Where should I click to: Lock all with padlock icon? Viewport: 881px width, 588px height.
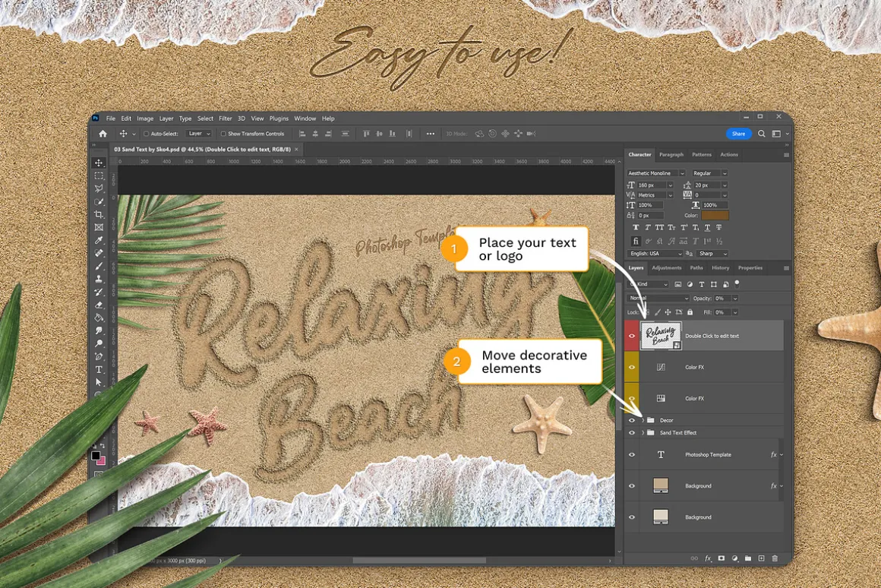pos(690,312)
